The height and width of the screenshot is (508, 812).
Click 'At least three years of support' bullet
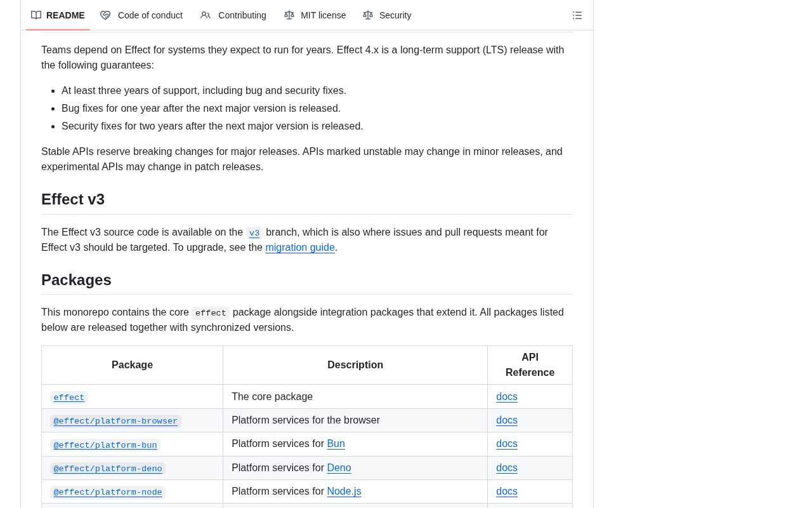pyautogui.click(x=204, y=91)
